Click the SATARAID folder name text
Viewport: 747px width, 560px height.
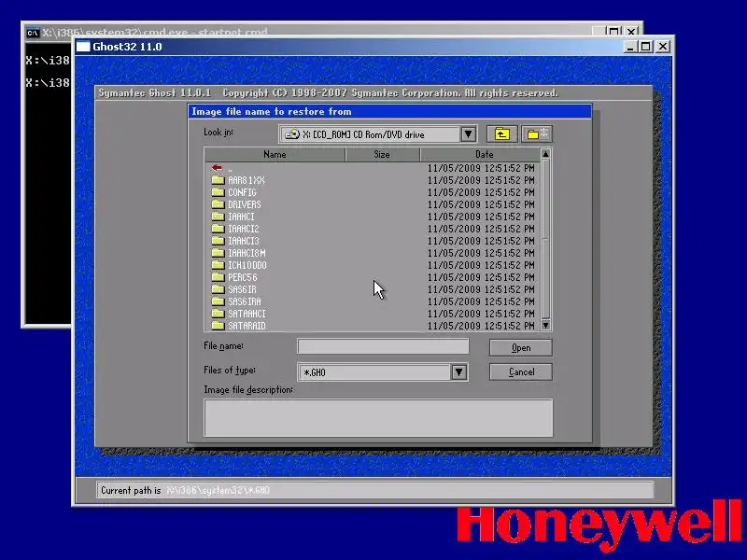pyautogui.click(x=247, y=326)
